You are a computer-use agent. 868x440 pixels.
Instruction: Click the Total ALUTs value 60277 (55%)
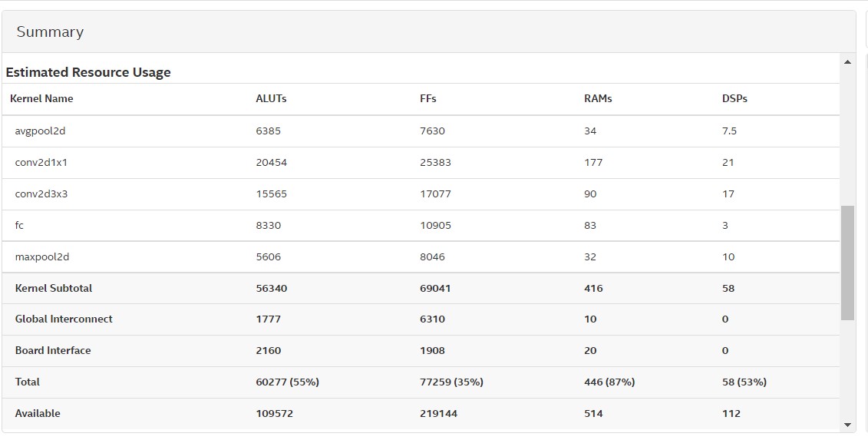(x=287, y=382)
